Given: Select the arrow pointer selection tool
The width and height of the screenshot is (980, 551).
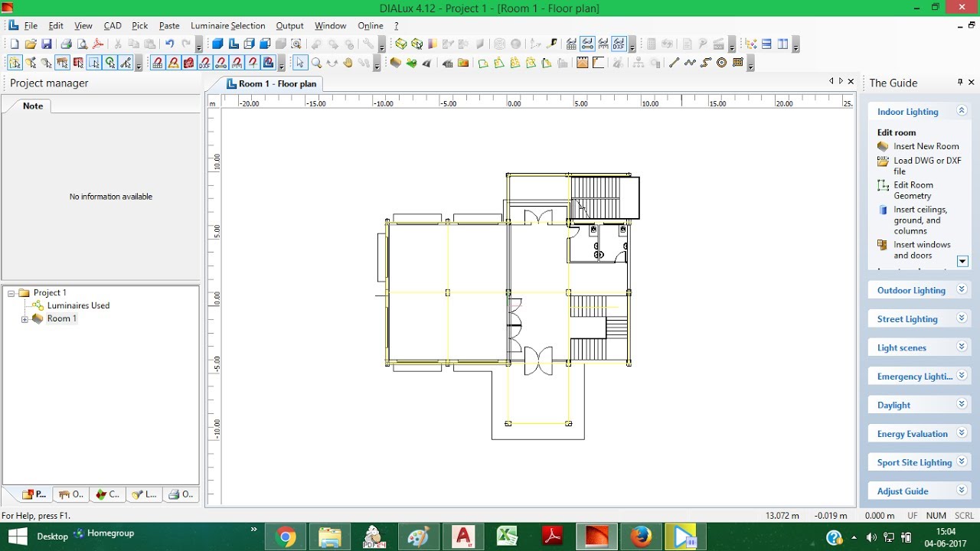Looking at the screenshot, I should [x=299, y=63].
